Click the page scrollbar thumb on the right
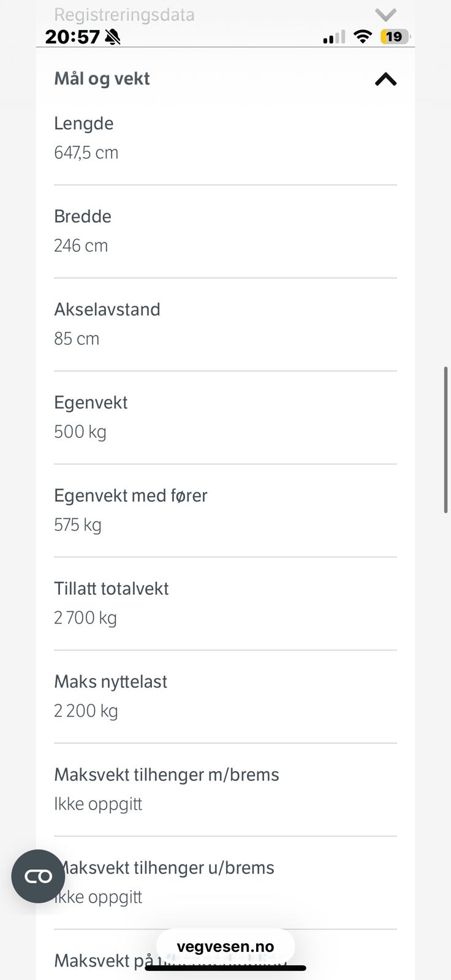Image resolution: width=451 pixels, height=980 pixels. (447, 440)
